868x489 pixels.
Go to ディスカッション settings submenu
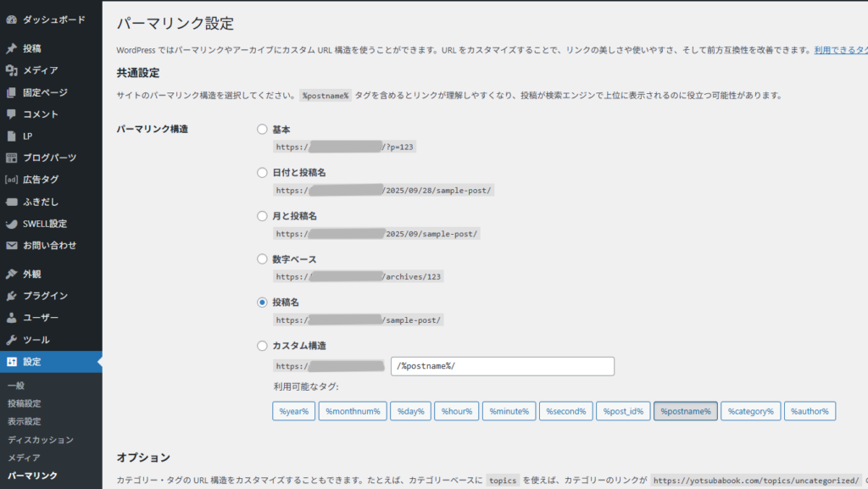(x=40, y=440)
